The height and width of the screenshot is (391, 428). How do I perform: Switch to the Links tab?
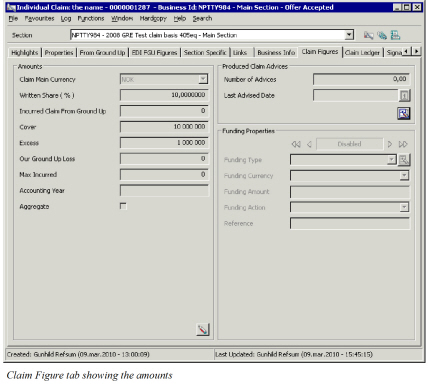tap(240, 53)
